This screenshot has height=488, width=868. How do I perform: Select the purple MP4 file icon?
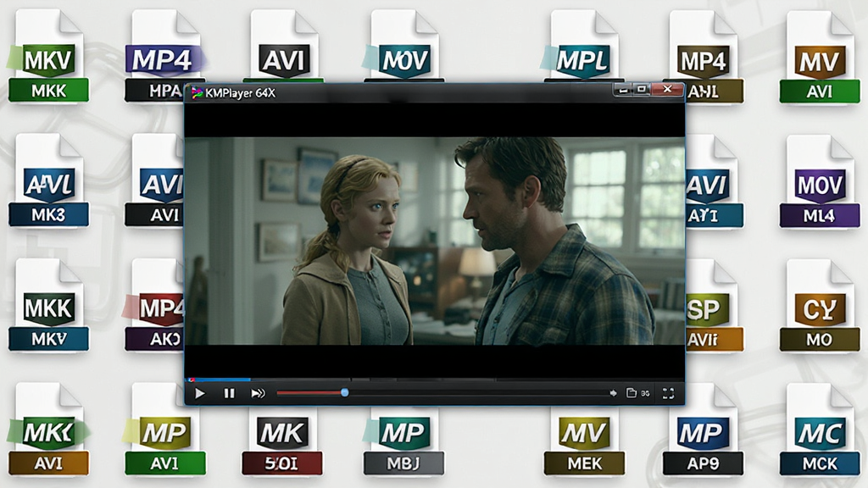coord(164,55)
